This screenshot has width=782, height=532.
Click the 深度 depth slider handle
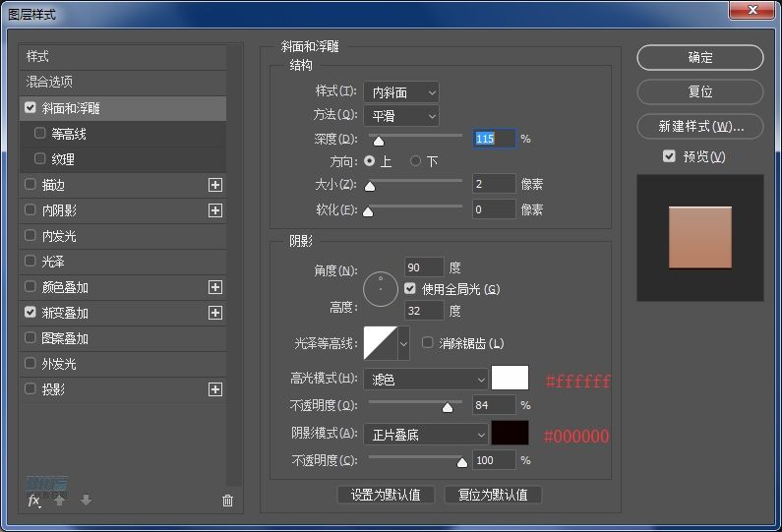(x=379, y=141)
